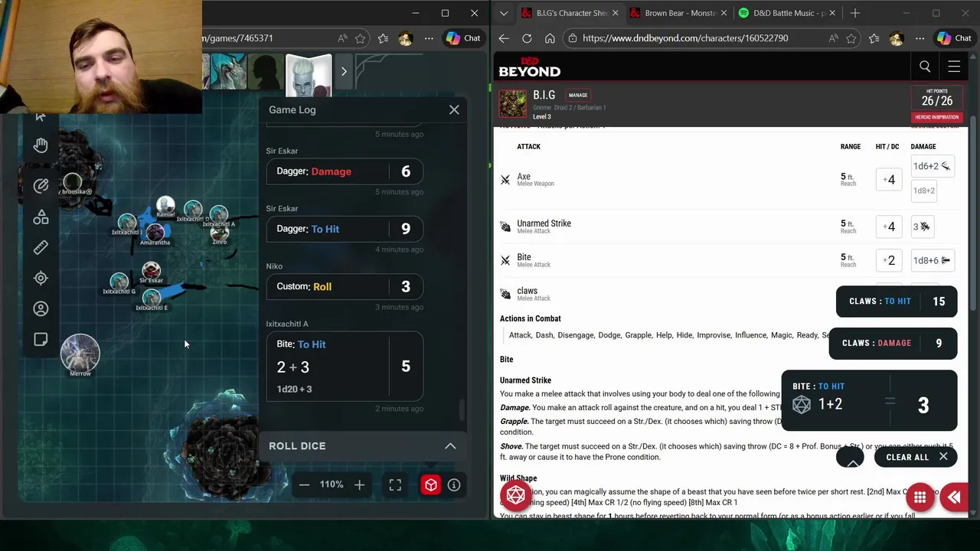Viewport: 980px width, 551px height.
Task: Click the red dice roller button in Maps
Action: coord(431,484)
